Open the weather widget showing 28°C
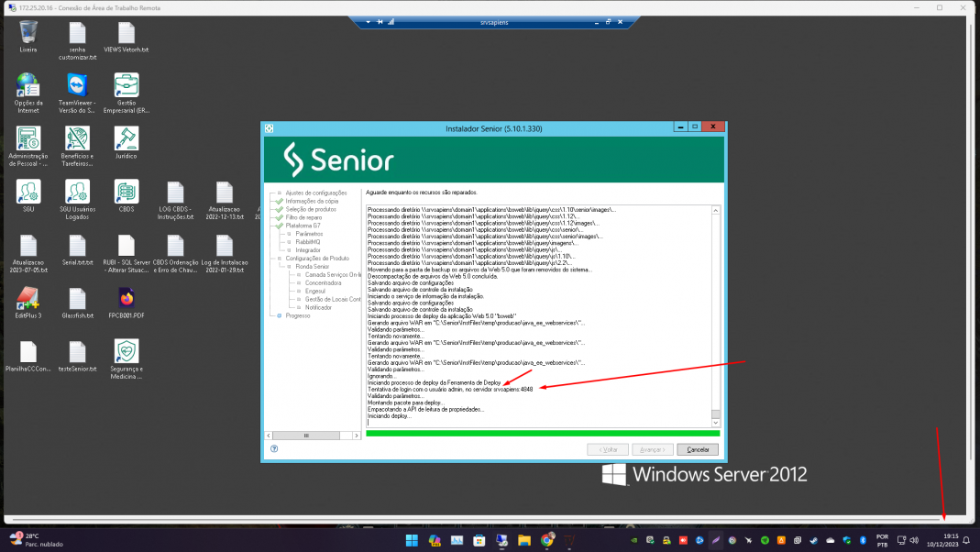This screenshot has height=552, width=980. 37,540
